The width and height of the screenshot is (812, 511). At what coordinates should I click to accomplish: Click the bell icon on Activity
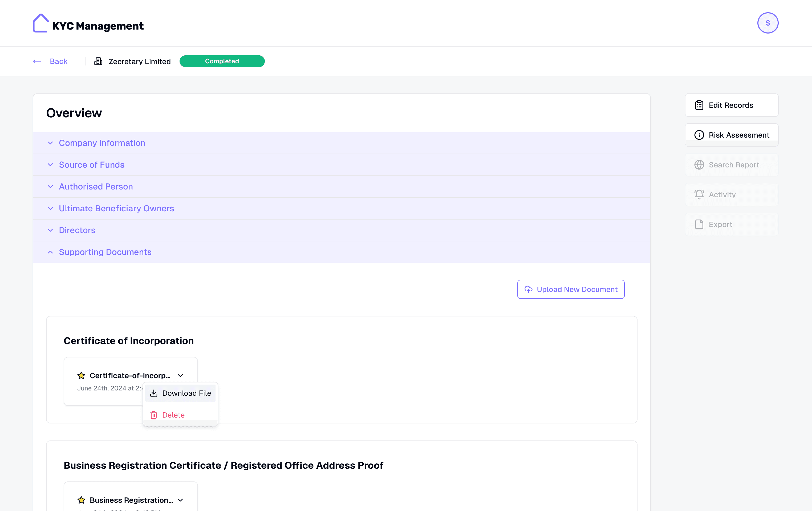click(699, 194)
